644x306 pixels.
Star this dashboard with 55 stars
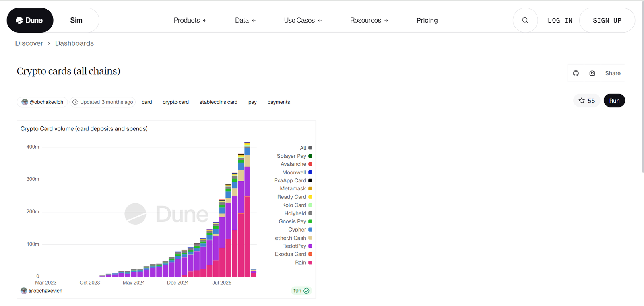click(x=586, y=101)
